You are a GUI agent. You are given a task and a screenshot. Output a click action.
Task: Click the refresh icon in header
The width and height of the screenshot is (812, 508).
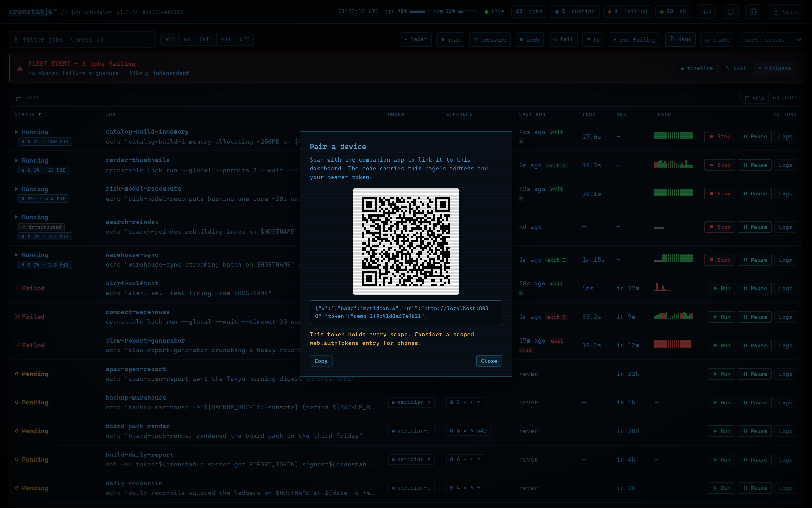(x=730, y=12)
